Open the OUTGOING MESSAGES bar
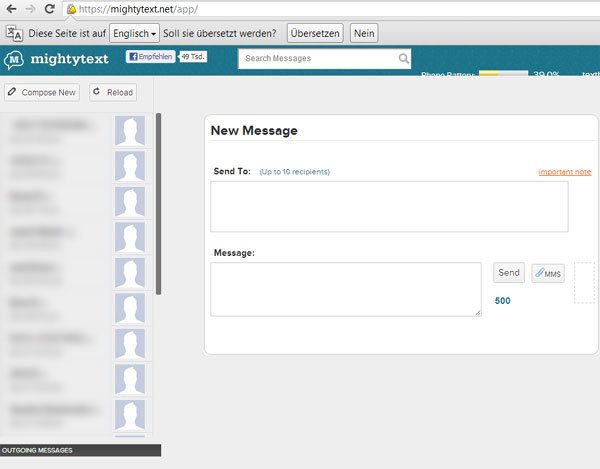 80,450
